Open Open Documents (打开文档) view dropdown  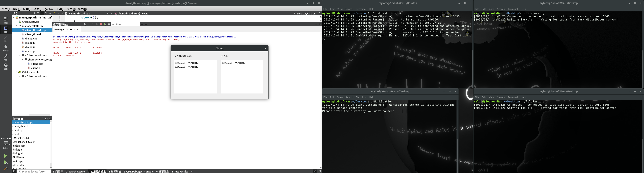[x=28, y=118]
